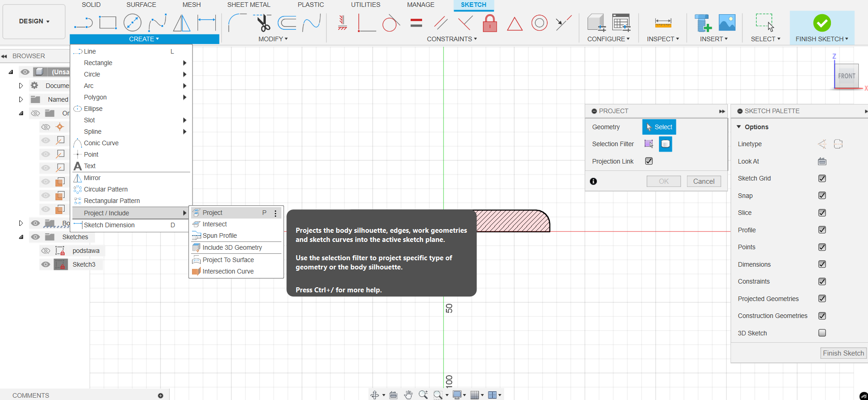Viewport: 868px width, 400px height.
Task: Expand the Named Views tree node
Action: click(x=21, y=99)
